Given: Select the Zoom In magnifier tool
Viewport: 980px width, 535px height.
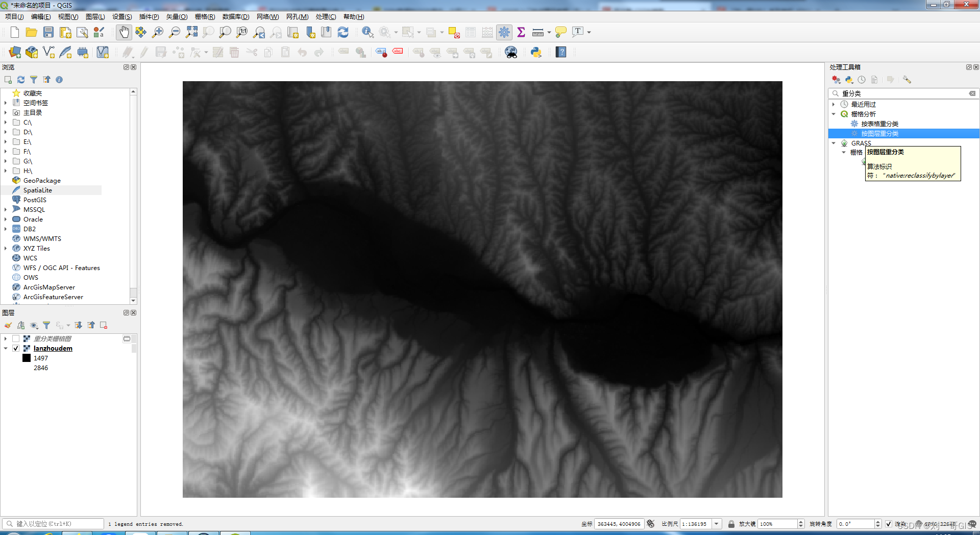Looking at the screenshot, I should click(158, 32).
